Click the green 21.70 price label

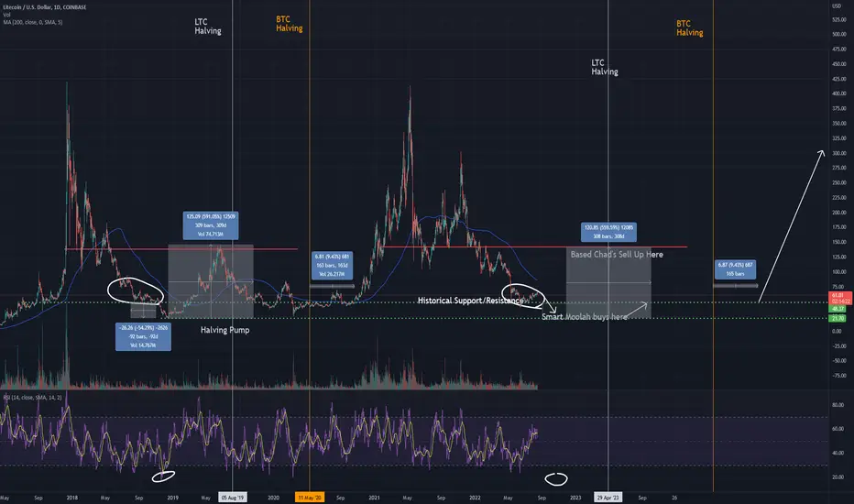[838, 318]
